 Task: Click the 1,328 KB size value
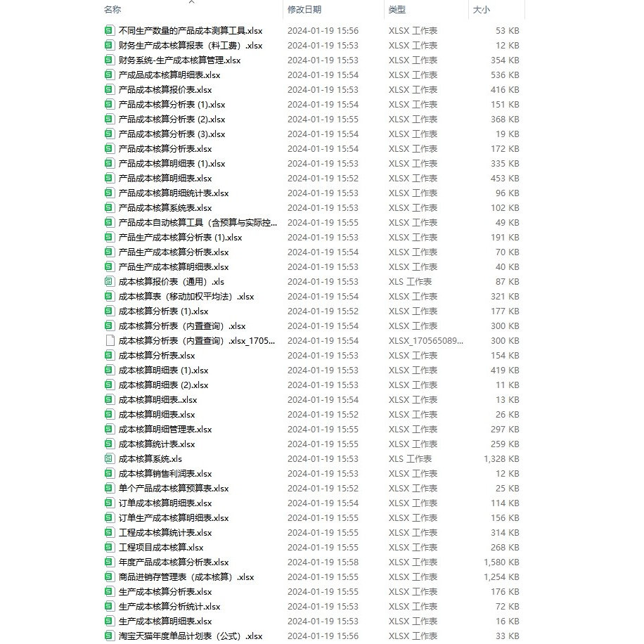(x=501, y=459)
